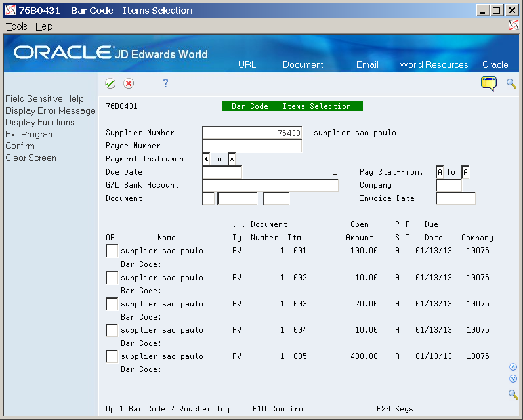
Task: Click the OP field for item 005
Action: pyautogui.click(x=112, y=356)
